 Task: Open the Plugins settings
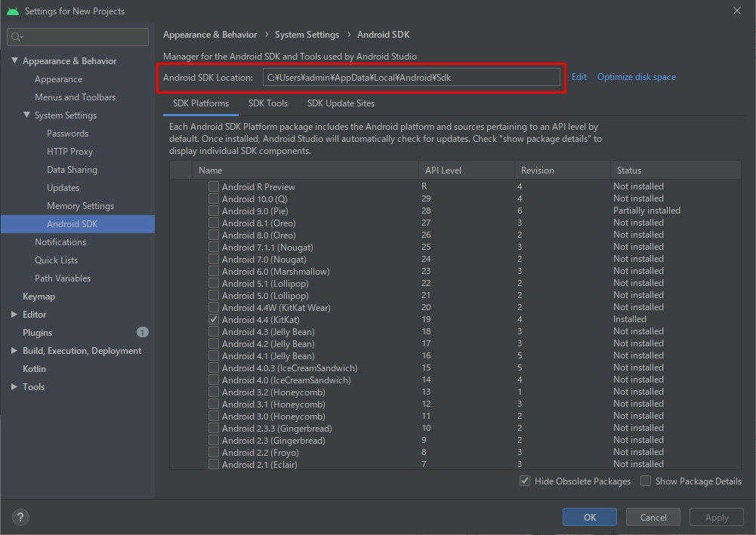(x=37, y=333)
